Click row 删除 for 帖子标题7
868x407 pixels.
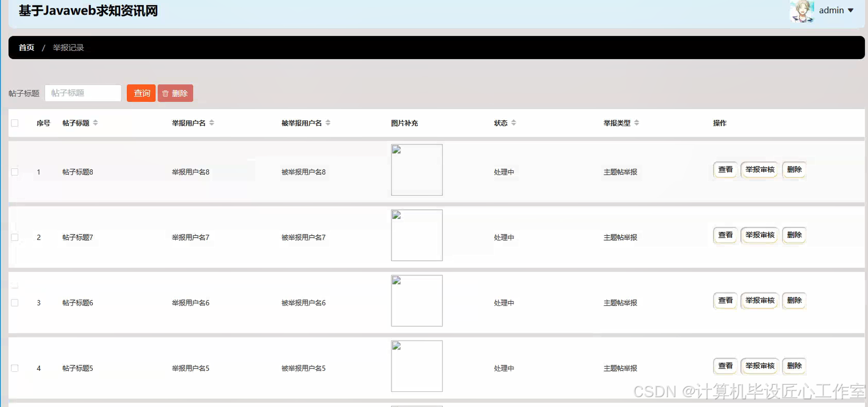coord(794,235)
